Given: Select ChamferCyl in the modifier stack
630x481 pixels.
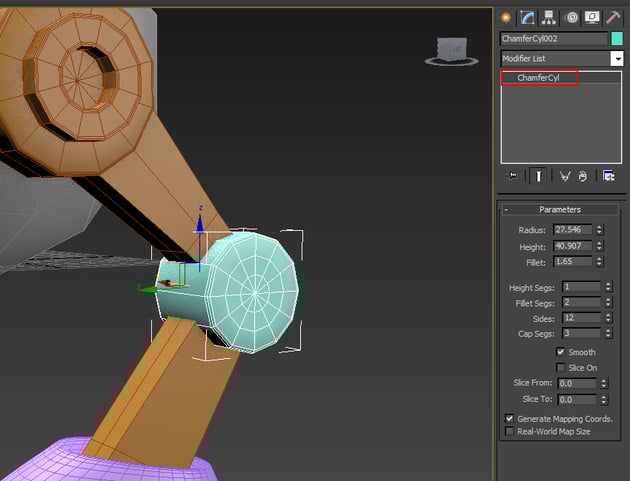Looking at the screenshot, I should click(x=539, y=77).
